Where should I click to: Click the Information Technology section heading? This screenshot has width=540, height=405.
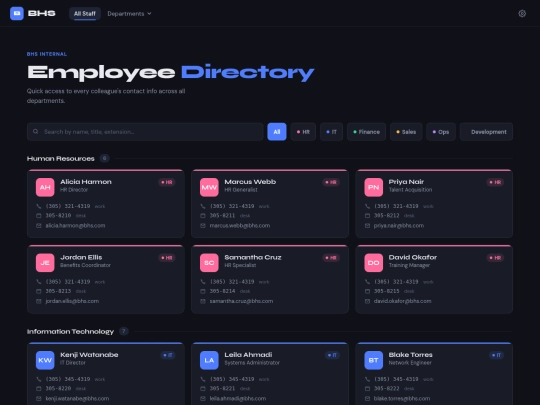pos(70,331)
